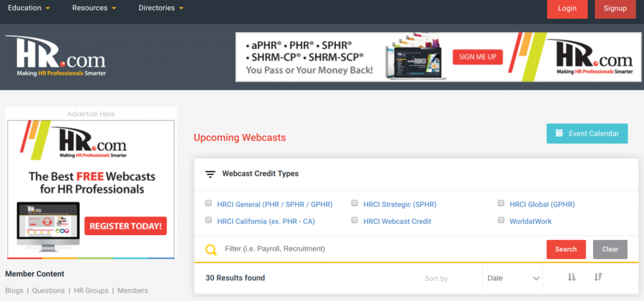Viewport: 644px width, 301px height.
Task: Focus the Filter (i.e. Payroll, Recruitment) field
Action: (382, 249)
